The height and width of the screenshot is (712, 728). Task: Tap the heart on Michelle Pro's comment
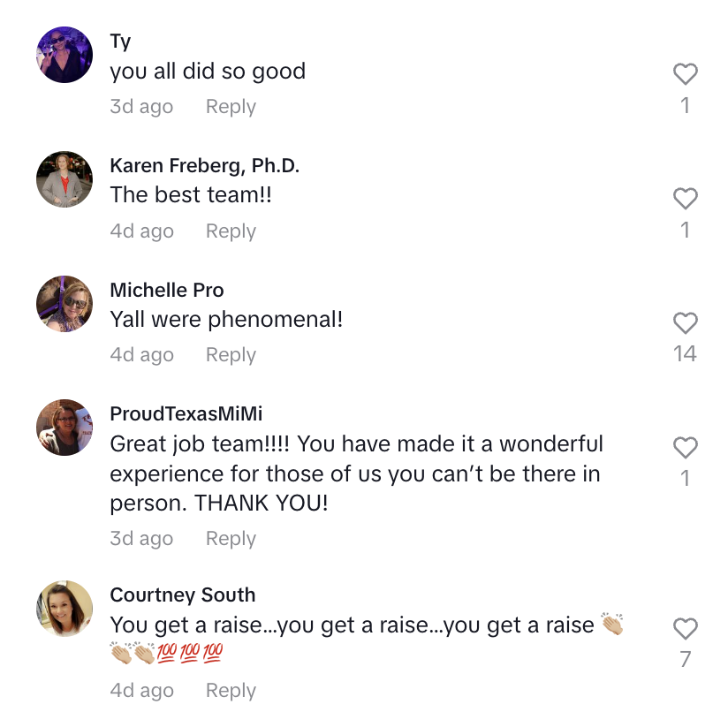pos(686,322)
